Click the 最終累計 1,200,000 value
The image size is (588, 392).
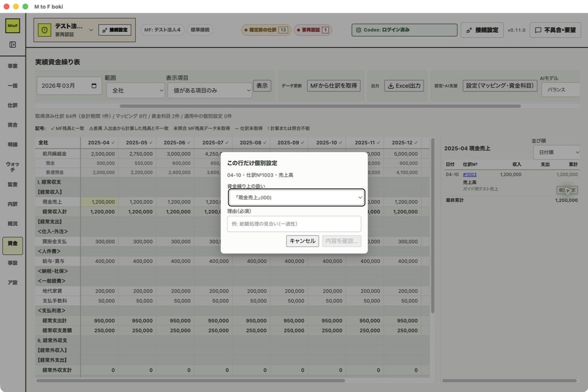click(x=566, y=200)
